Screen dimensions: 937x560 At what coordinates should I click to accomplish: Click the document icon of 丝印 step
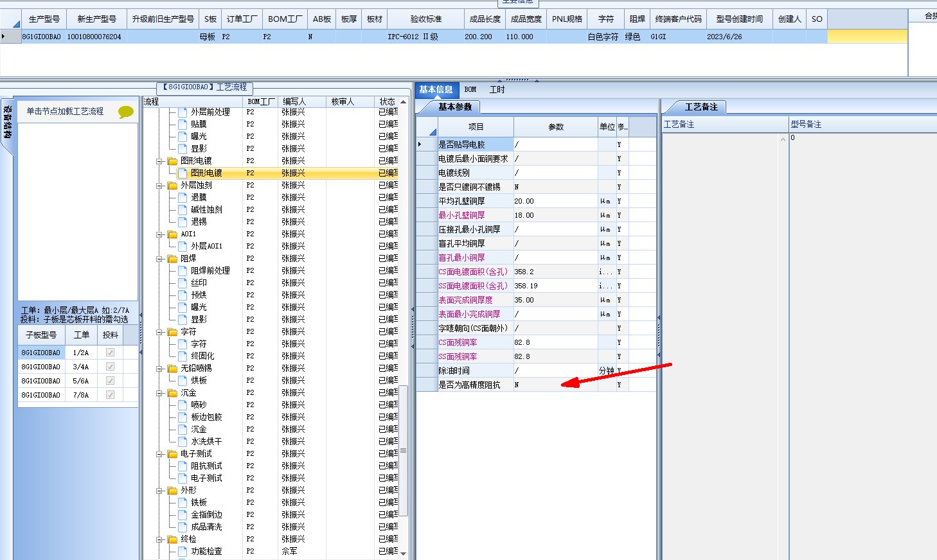tap(183, 283)
